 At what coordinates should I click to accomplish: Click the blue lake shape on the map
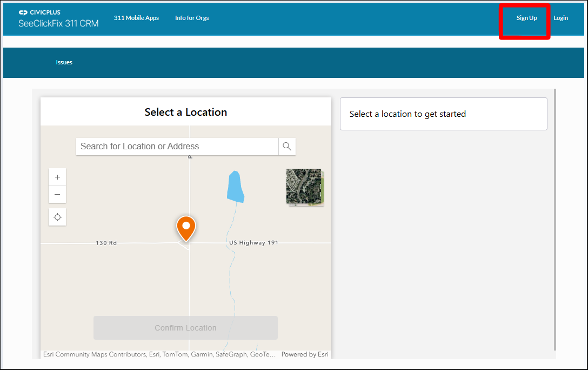(x=236, y=187)
